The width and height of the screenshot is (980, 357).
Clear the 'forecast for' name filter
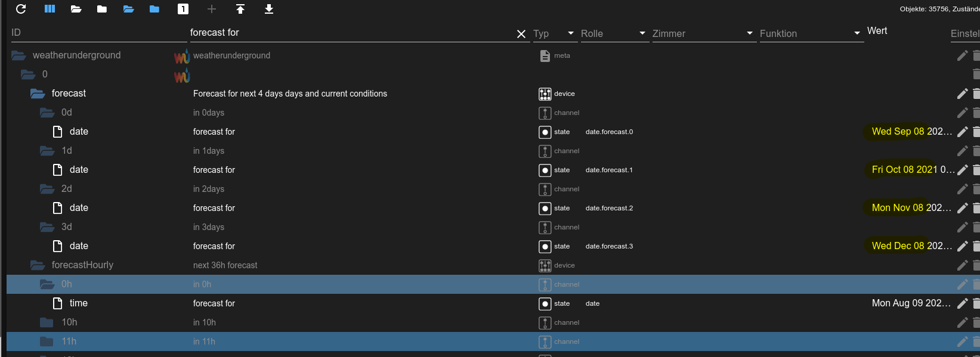(x=521, y=34)
